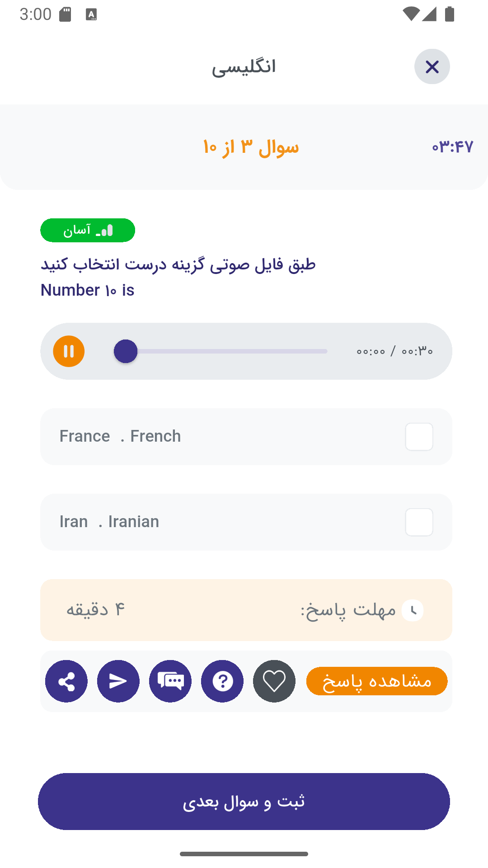Tap the clock icon beside the answer deadline

413,610
